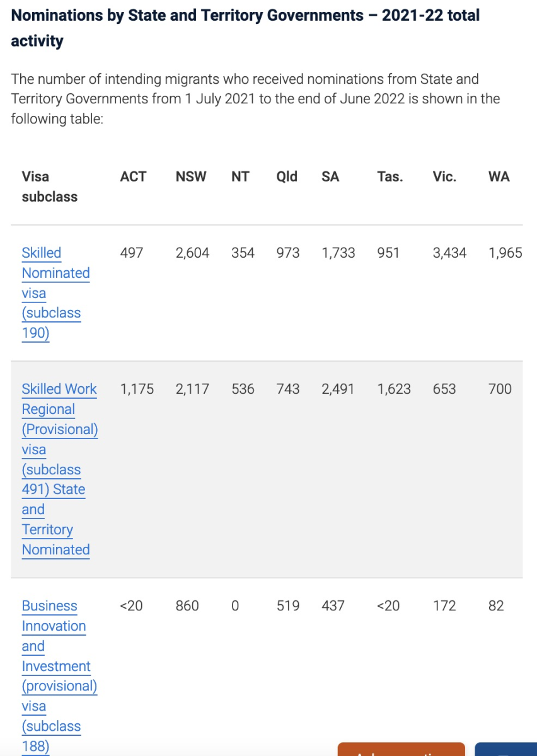The width and height of the screenshot is (537, 756).
Task: Select the 0 NT cell for subclass 188
Action: (x=235, y=606)
